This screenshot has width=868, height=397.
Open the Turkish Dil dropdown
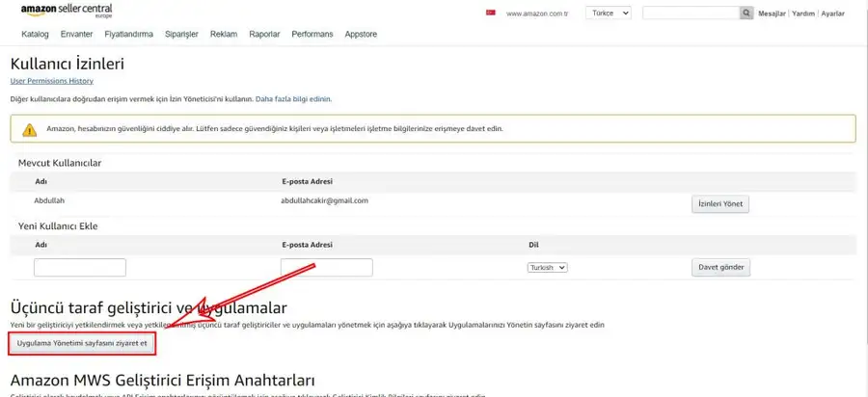[548, 268]
